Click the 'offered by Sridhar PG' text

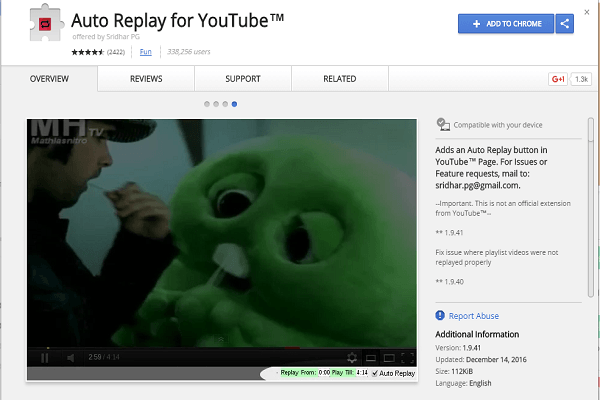[x=106, y=37]
